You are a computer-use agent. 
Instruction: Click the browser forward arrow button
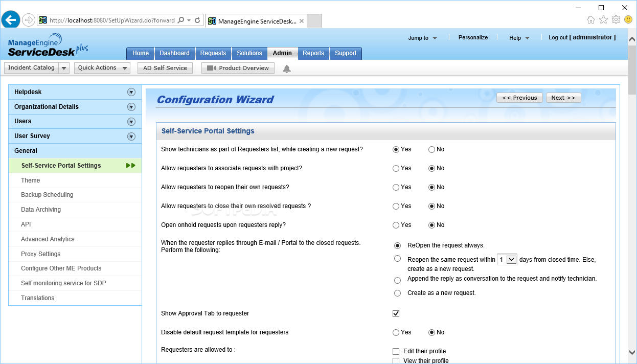29,20
